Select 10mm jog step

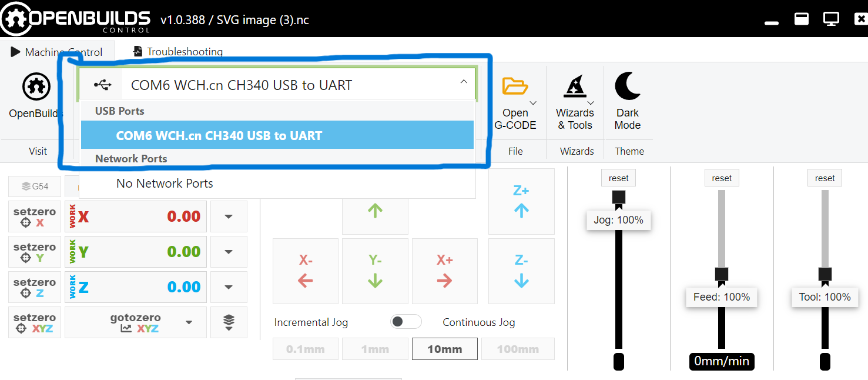(445, 349)
